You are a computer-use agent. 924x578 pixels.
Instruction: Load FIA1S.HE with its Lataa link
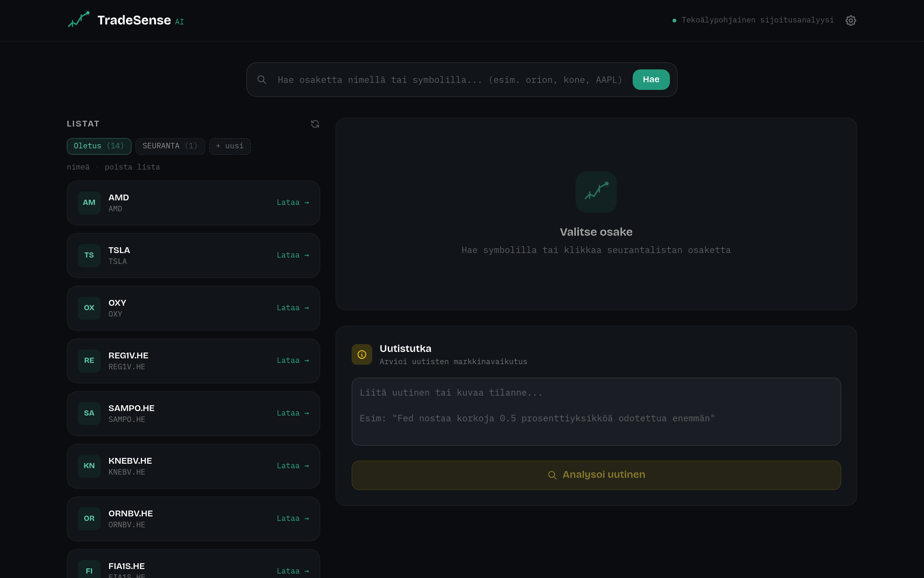click(x=293, y=571)
